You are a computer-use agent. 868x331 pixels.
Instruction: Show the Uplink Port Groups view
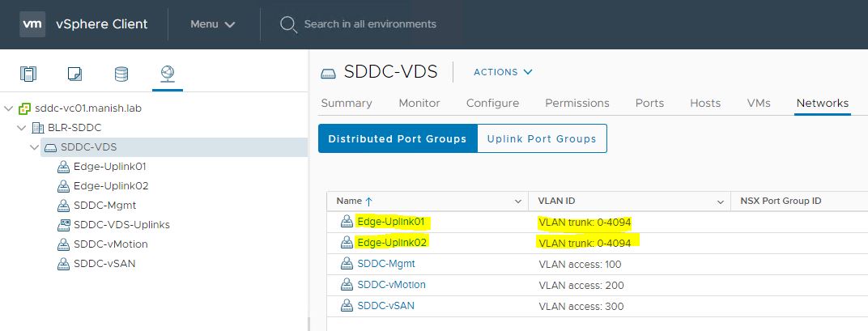(542, 138)
